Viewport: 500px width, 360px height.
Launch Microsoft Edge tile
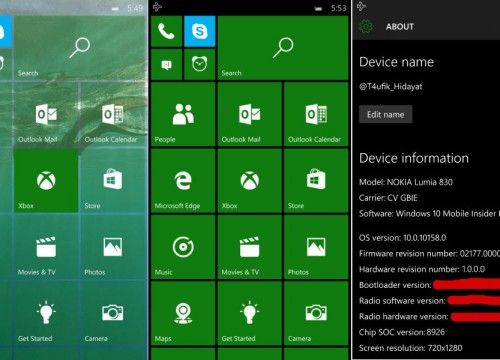[x=183, y=180]
